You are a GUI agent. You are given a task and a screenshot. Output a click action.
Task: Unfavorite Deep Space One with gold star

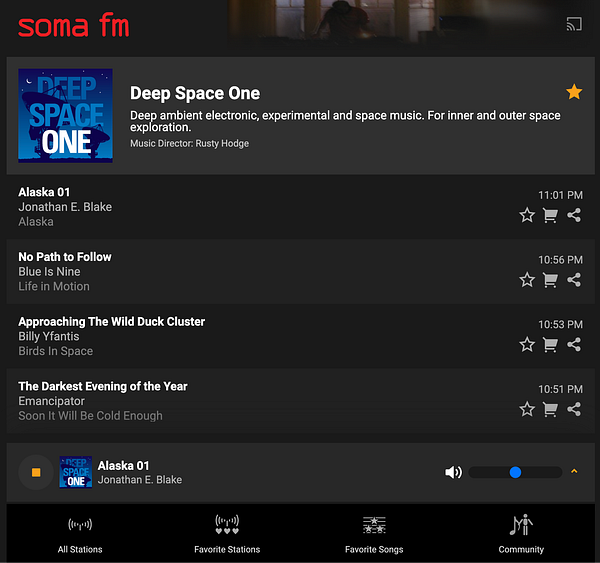[574, 92]
